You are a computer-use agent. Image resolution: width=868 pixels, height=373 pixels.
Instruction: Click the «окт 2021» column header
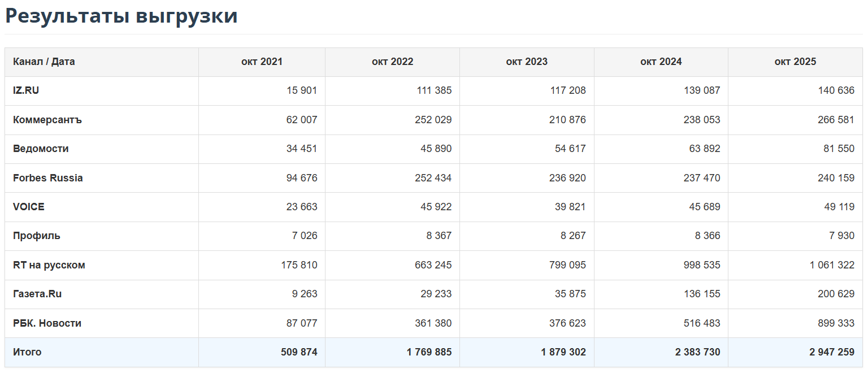coord(262,62)
